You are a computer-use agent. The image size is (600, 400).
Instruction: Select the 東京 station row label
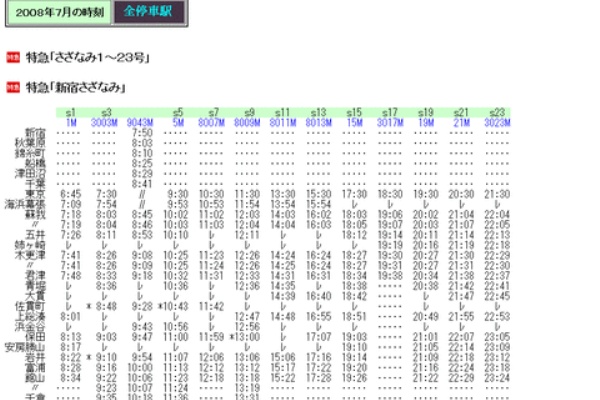pos(35,194)
